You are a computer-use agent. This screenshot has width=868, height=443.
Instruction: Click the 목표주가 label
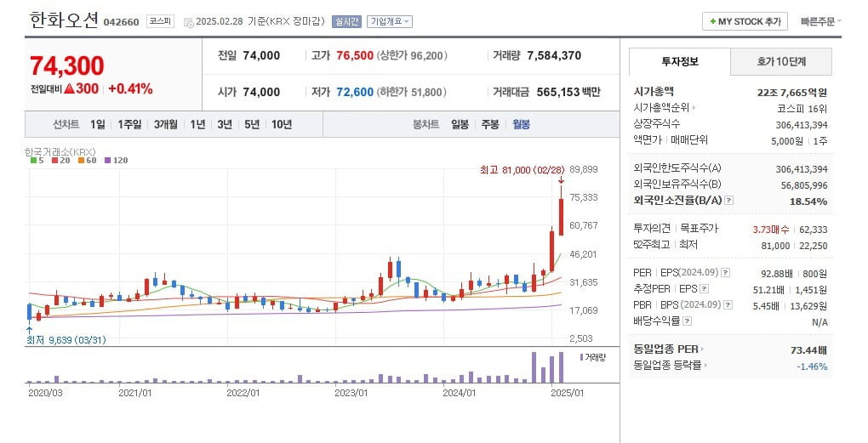(x=699, y=228)
